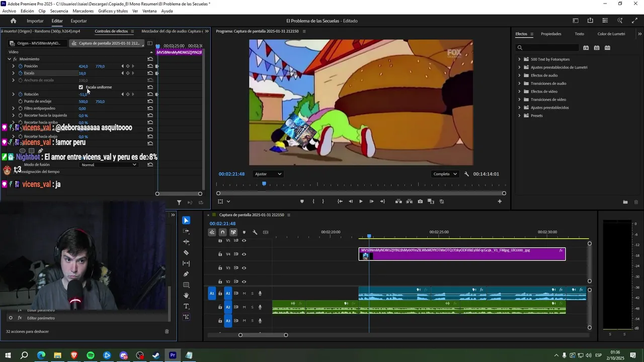Viewport: 644px width, 362px height.
Task: Open the Completa playback resolution dropdown
Action: pos(445,174)
